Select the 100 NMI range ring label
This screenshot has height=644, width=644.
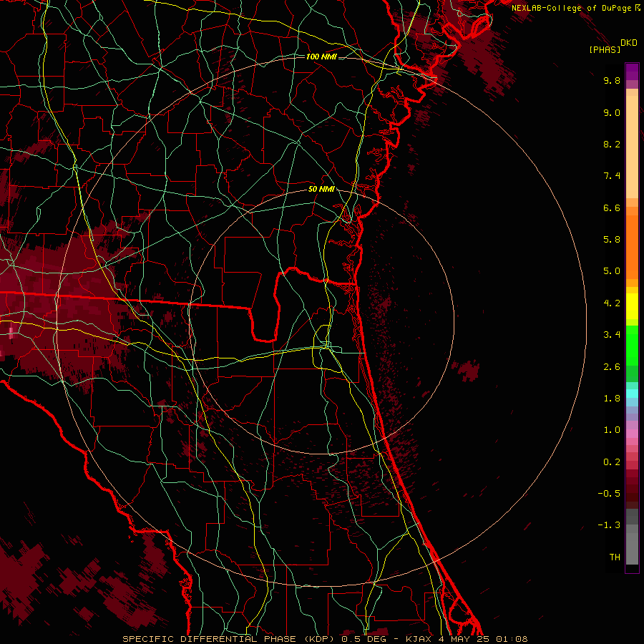(321, 57)
